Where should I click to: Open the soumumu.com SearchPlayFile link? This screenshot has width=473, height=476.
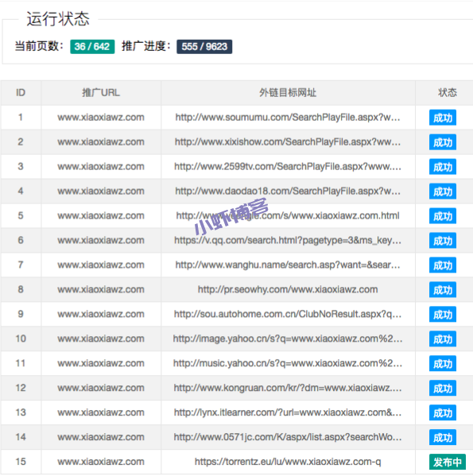coord(288,117)
